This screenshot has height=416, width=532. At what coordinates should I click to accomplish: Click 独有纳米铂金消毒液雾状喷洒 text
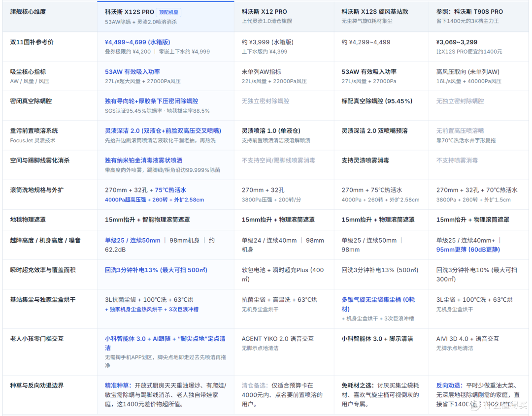coord(143,160)
